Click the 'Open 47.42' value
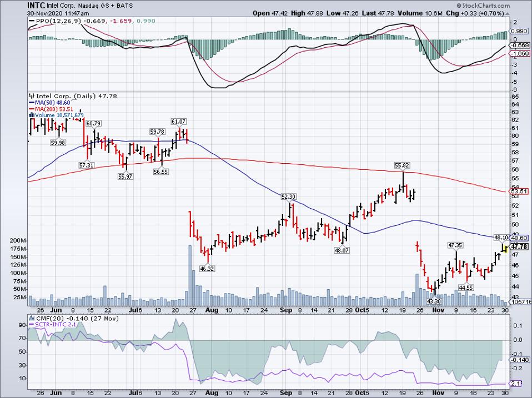The height and width of the screenshot is (398, 532). click(270, 13)
